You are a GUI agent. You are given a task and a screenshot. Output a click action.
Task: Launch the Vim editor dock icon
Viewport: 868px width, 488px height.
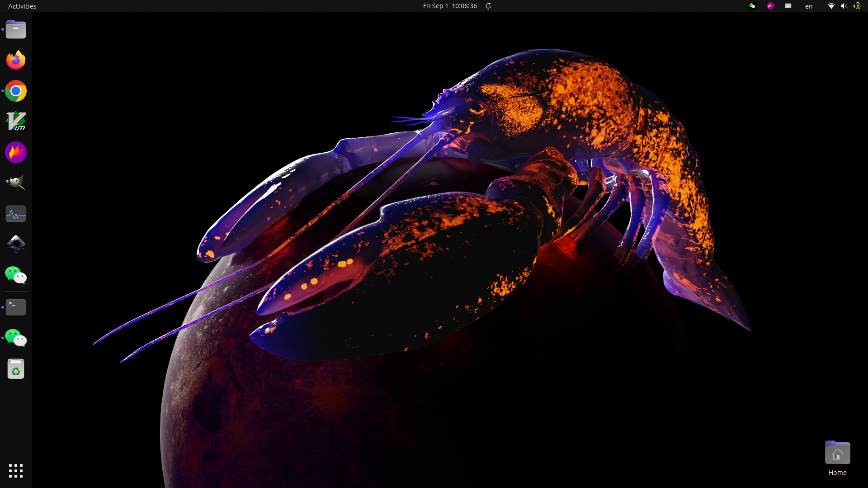(16, 122)
